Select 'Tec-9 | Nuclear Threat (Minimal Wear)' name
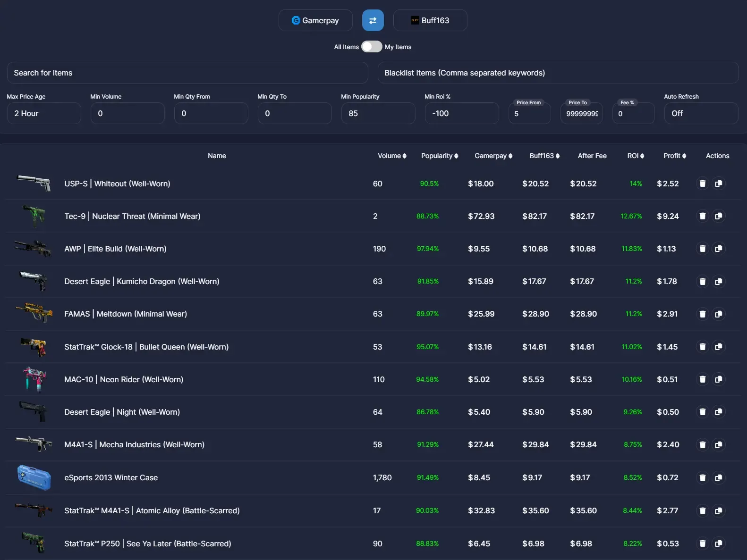747x560 pixels. pyautogui.click(x=132, y=216)
